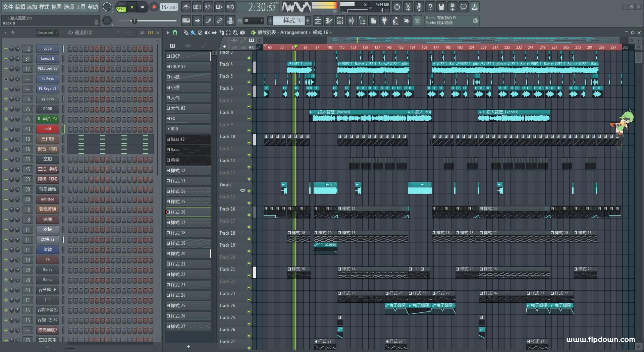Mute the Loop channel LED

click(x=6, y=49)
